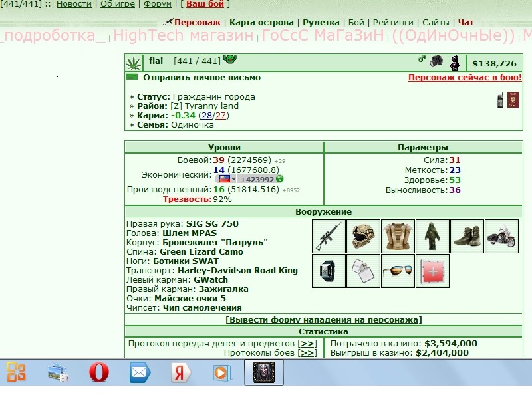This screenshot has width=532, height=399.
Task: Click the Бронежилет "Патруль" item name
Action: pos(215,243)
